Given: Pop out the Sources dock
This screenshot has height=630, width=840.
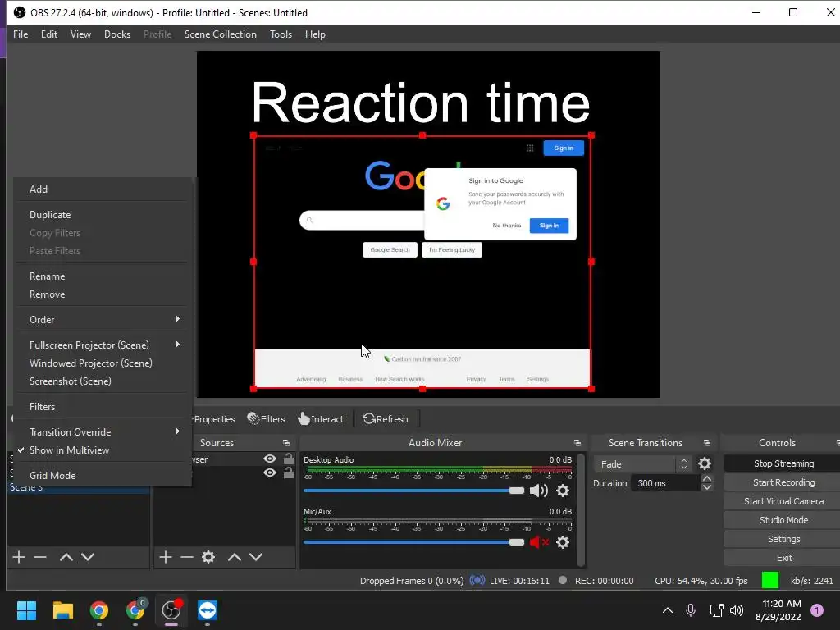Looking at the screenshot, I should pos(286,442).
